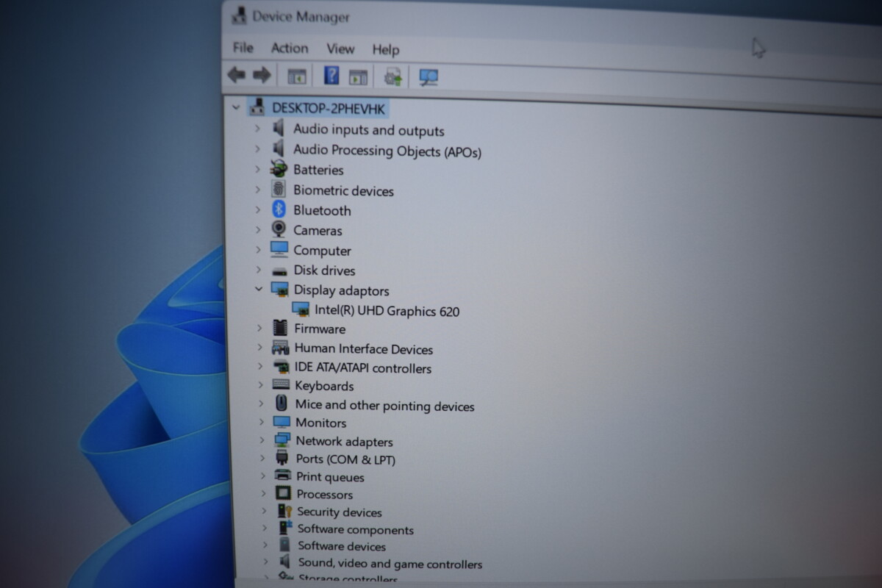This screenshot has height=588, width=882.
Task: Select the Biometric devices label
Action: tap(343, 190)
